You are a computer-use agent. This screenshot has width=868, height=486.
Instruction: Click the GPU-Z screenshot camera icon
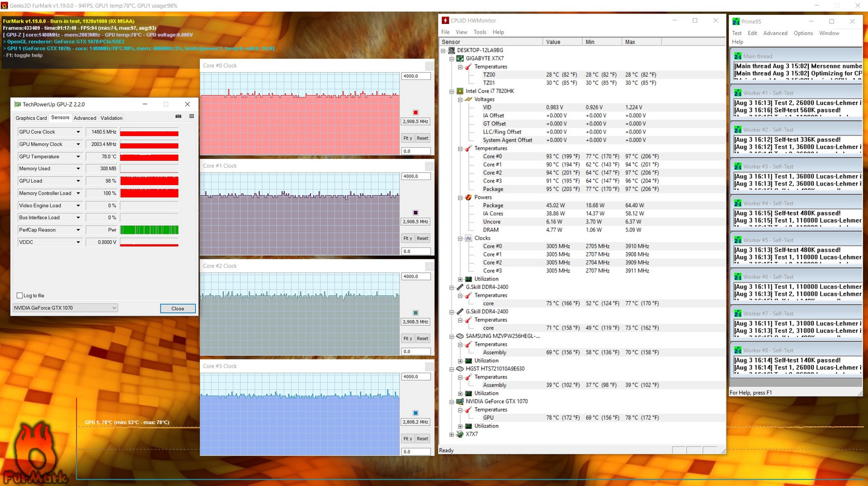click(x=179, y=117)
